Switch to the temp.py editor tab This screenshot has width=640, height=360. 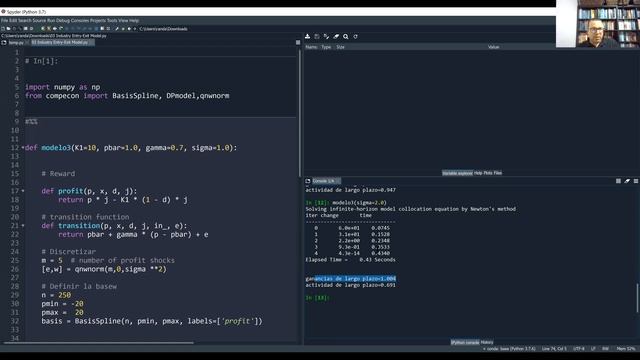[16, 42]
